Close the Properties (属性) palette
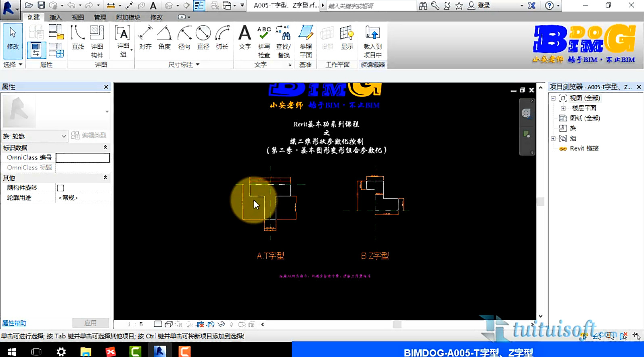Image resolution: width=644 pixels, height=357 pixels. (x=106, y=87)
